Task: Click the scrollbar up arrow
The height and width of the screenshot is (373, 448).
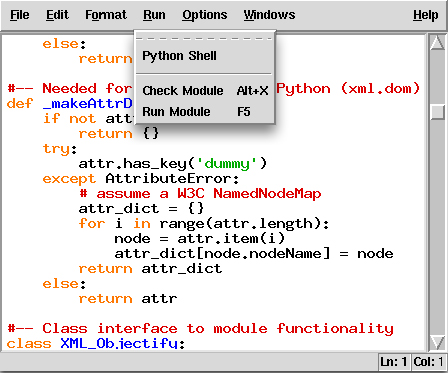Action: point(437,42)
